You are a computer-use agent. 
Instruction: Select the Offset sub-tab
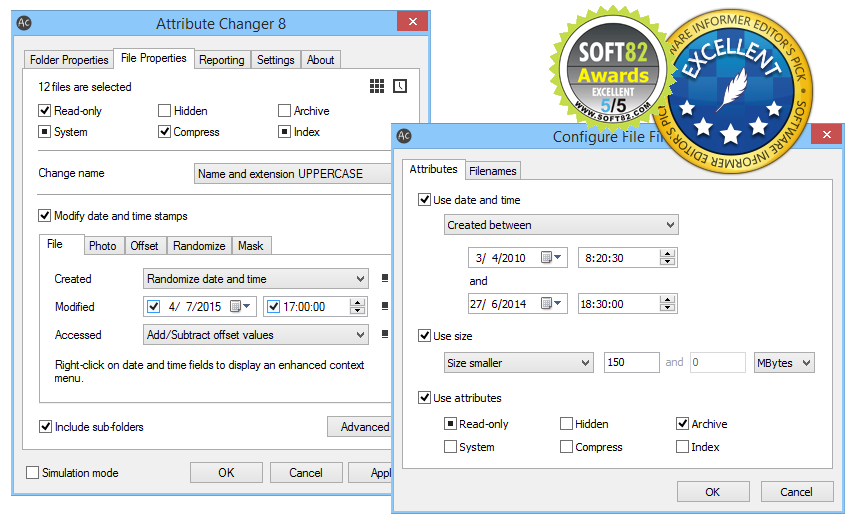click(x=144, y=245)
